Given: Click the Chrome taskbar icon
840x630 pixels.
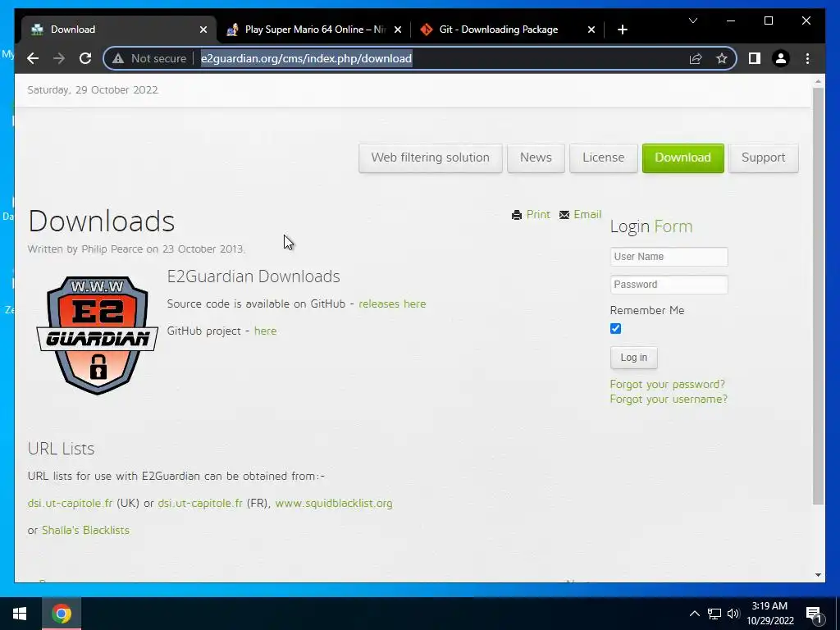Looking at the screenshot, I should (62, 614).
